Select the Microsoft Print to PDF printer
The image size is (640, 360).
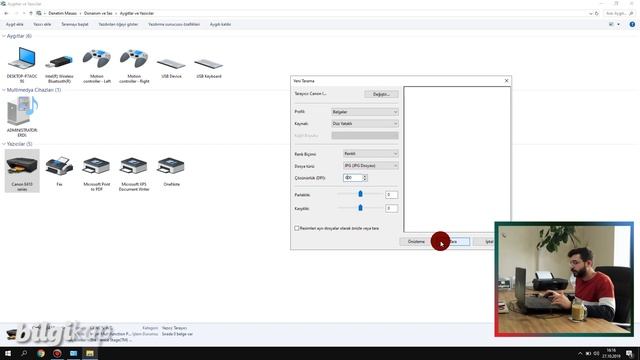[x=97, y=173]
